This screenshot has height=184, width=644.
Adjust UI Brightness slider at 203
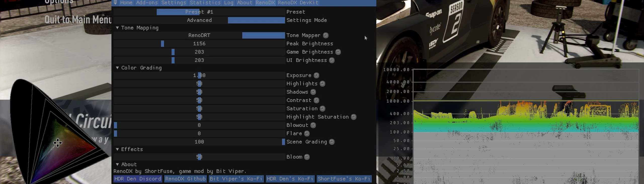[x=199, y=60]
